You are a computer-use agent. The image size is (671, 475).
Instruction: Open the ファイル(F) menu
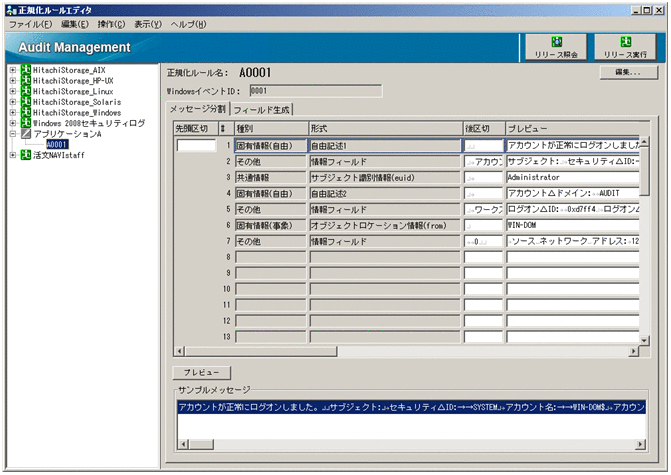coord(32,23)
